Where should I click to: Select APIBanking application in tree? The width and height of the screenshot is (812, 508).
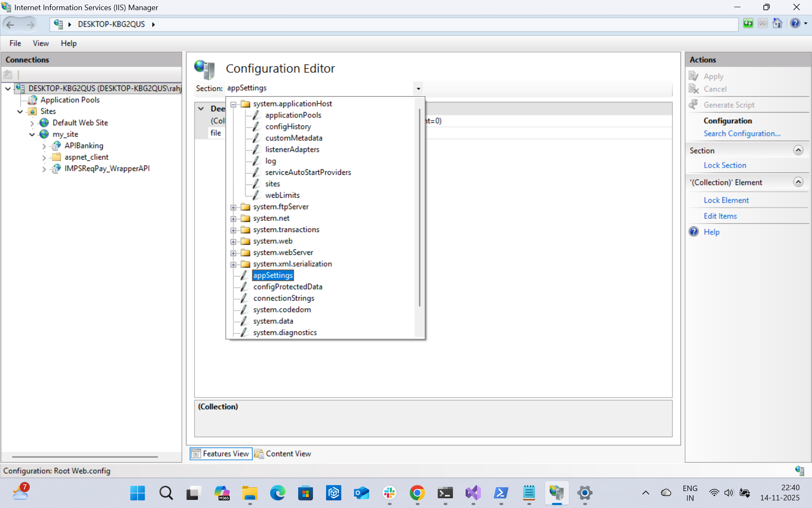84,146
